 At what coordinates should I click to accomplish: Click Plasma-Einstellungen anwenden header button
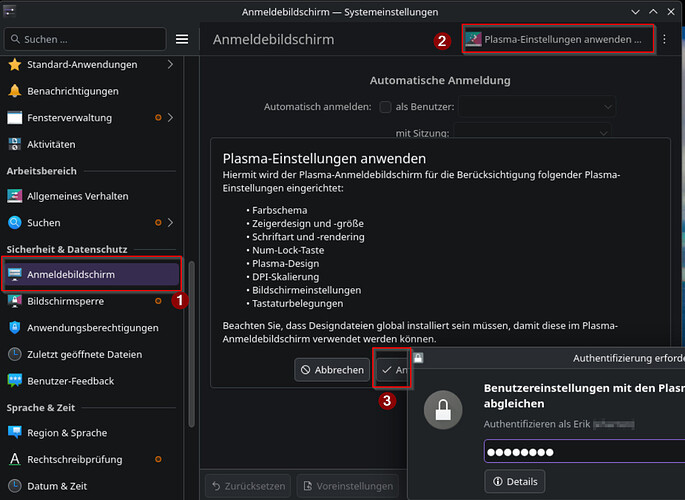(557, 39)
